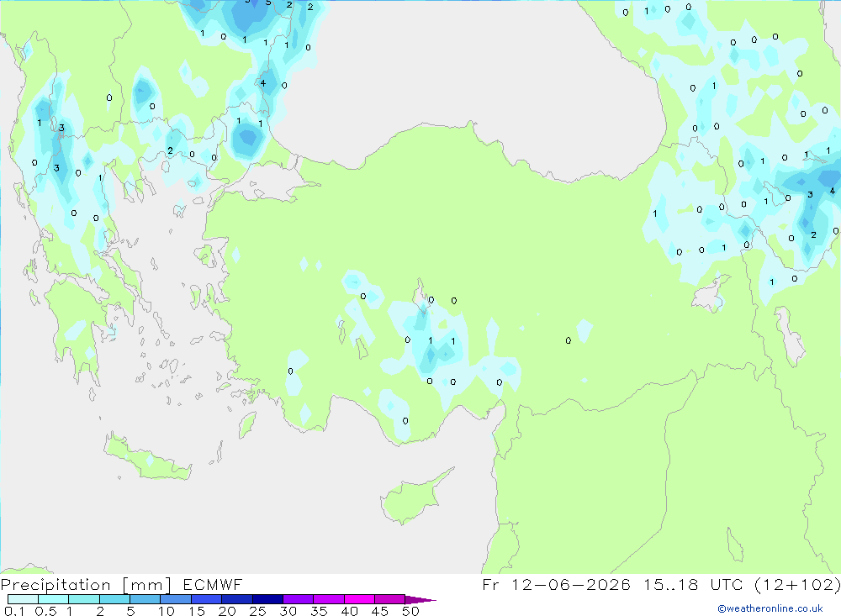Select the 2–5 mm legend color box
Viewport: 841px width, 616px height.
point(114,599)
